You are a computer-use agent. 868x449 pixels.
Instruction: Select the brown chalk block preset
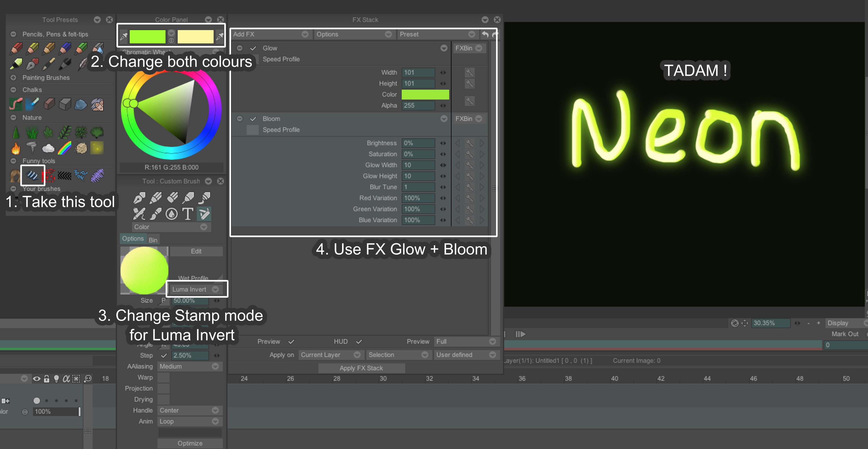coord(49,104)
